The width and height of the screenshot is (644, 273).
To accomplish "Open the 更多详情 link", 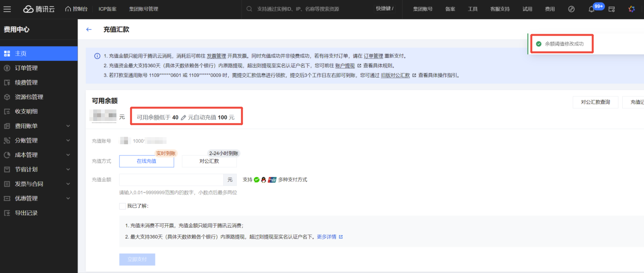I will pos(327,237).
